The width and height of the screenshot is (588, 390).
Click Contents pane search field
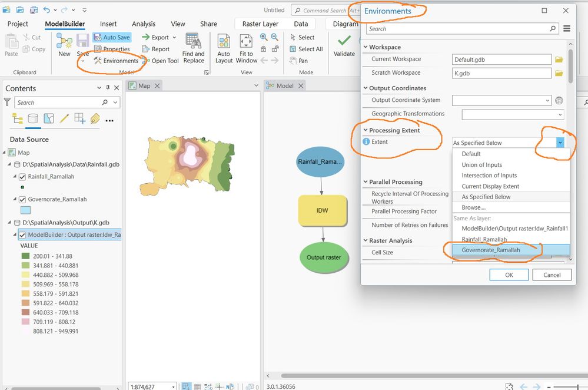coord(67,103)
